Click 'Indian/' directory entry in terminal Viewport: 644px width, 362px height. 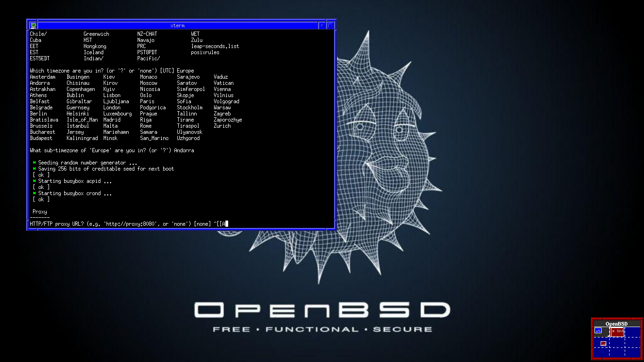(x=93, y=58)
